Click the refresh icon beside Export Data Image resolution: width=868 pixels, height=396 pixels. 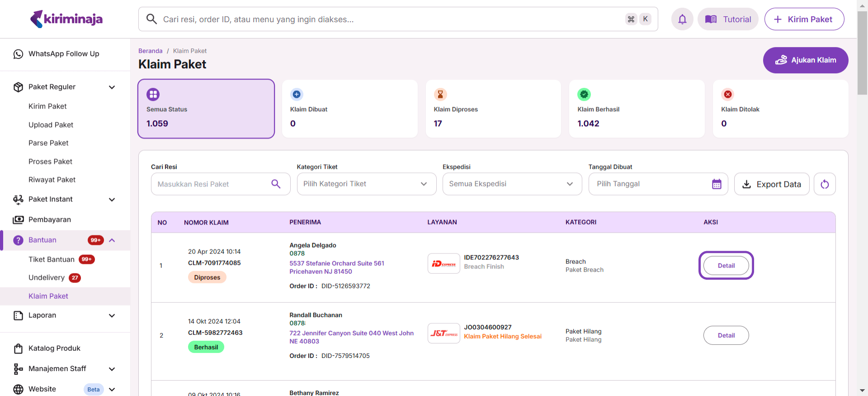pyautogui.click(x=825, y=184)
